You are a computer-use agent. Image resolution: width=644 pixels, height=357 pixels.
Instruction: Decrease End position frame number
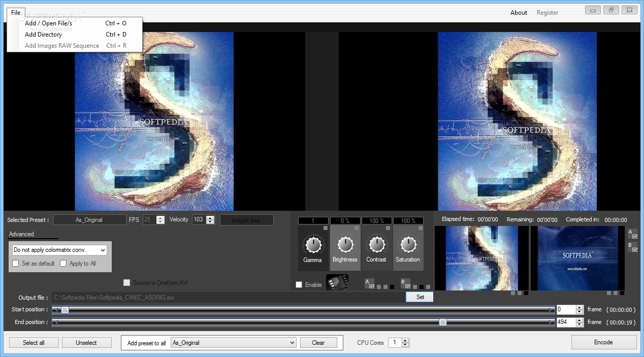click(579, 324)
